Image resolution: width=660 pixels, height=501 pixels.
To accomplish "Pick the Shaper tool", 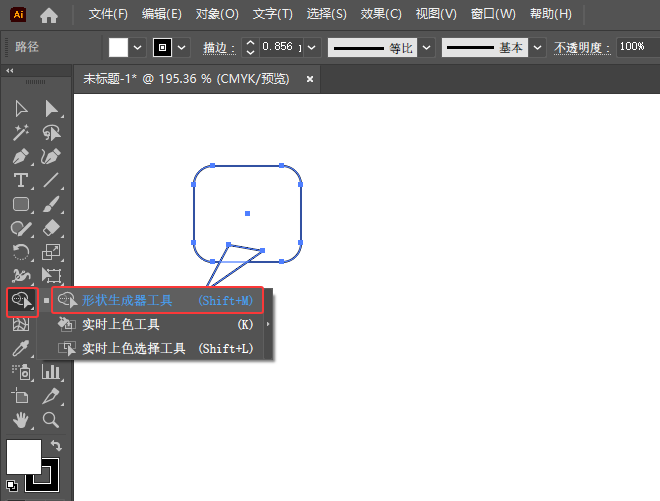I will (21, 228).
